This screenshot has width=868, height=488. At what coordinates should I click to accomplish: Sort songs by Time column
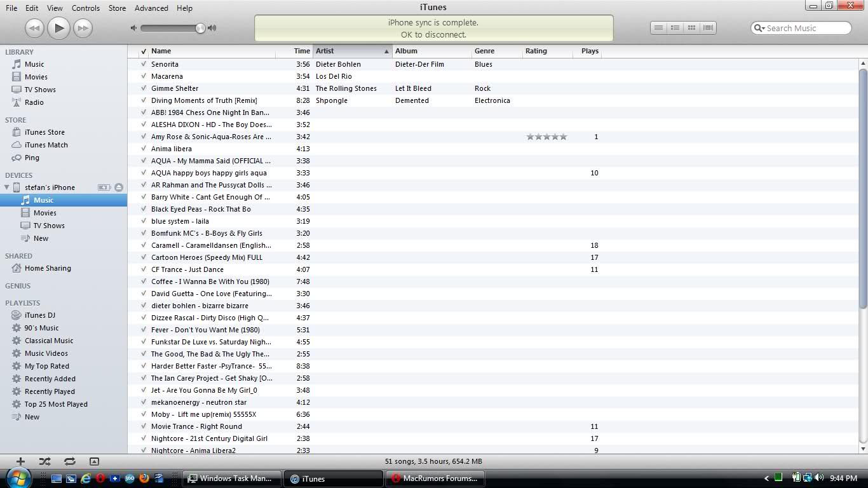[x=294, y=51]
